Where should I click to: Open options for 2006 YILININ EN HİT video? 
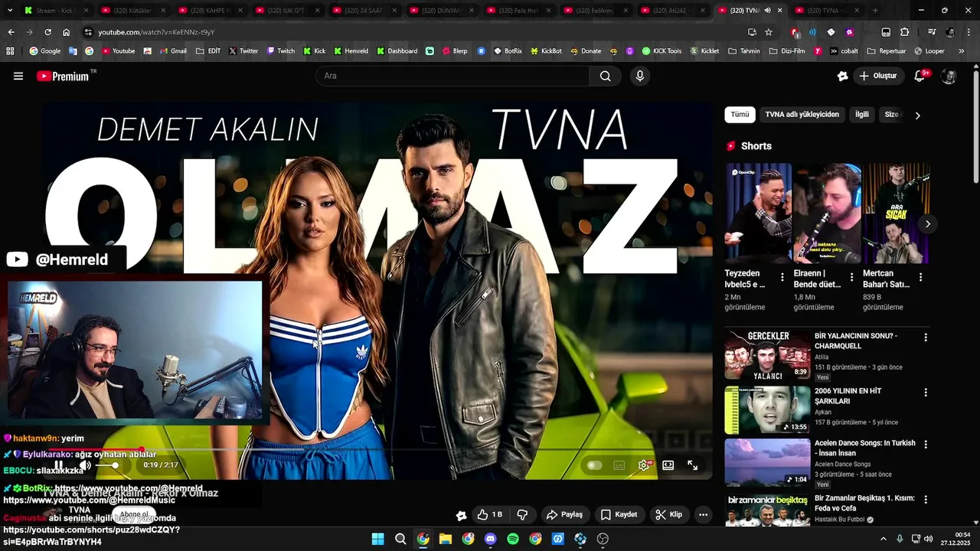click(926, 393)
